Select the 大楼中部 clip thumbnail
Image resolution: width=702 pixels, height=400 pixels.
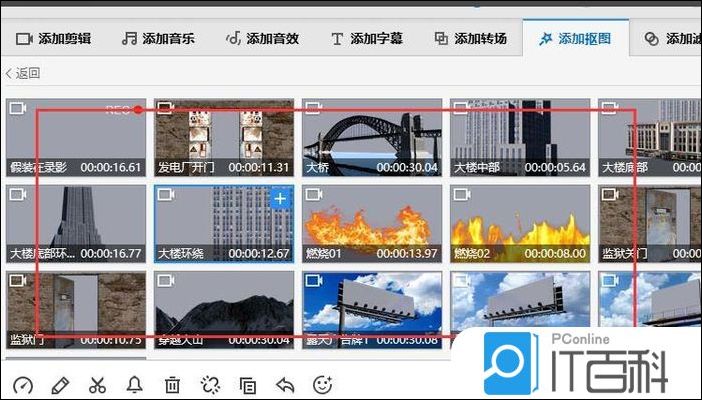pyautogui.click(x=520, y=137)
